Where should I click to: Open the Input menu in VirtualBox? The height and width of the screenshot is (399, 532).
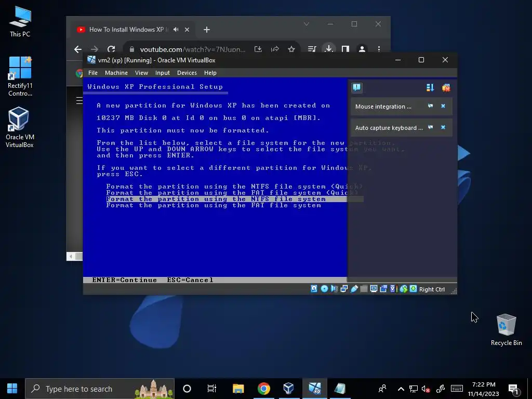pyautogui.click(x=162, y=73)
